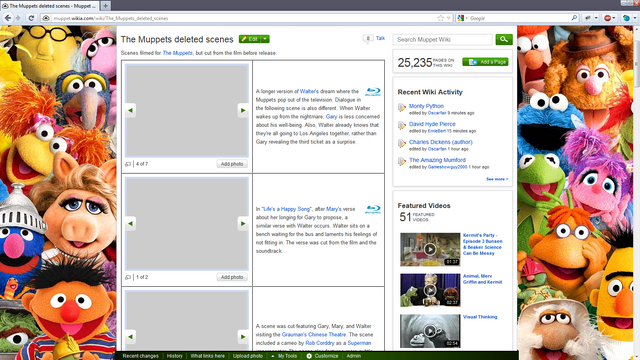Go back with the browser back arrow
The height and width of the screenshot is (360, 640).
[8, 18]
